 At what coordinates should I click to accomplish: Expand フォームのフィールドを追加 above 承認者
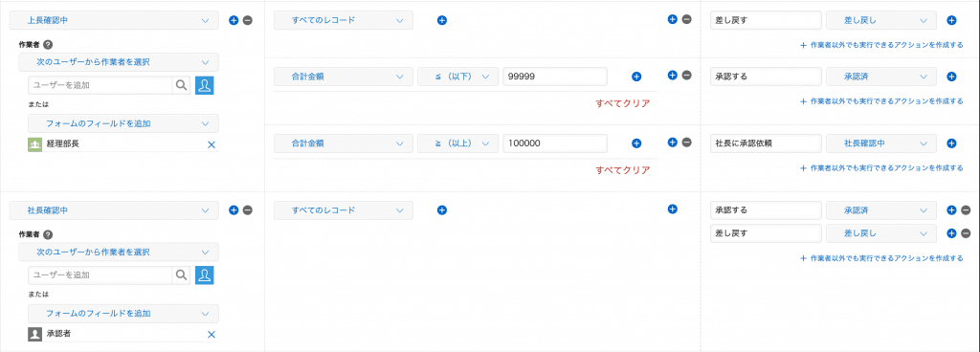click(x=123, y=313)
